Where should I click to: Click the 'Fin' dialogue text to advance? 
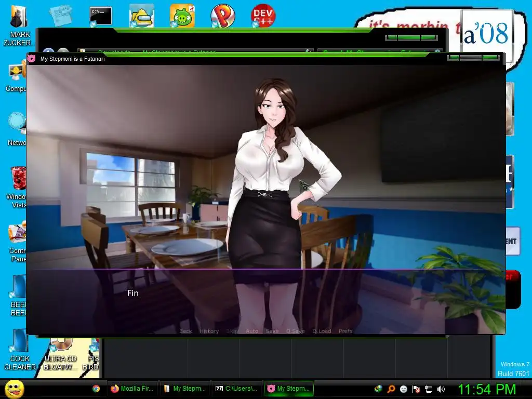point(132,293)
